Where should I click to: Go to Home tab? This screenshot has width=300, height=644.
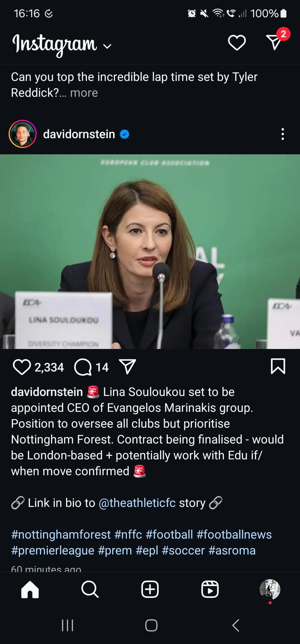(x=30, y=589)
